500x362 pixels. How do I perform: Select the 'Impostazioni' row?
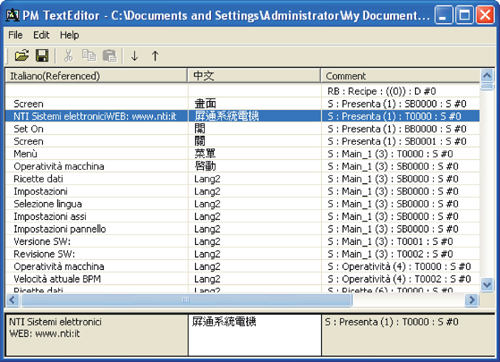[x=243, y=191]
